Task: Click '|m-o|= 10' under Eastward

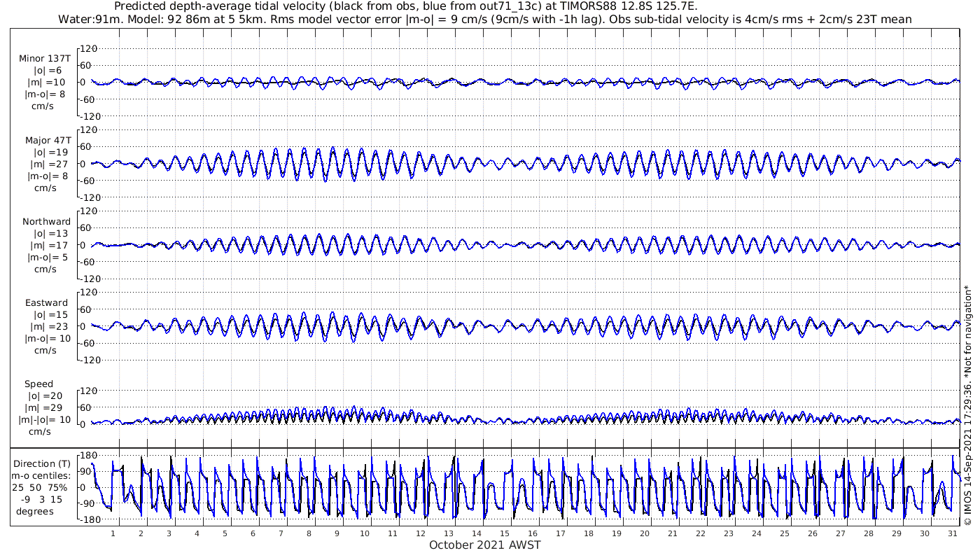Action: coord(48,339)
